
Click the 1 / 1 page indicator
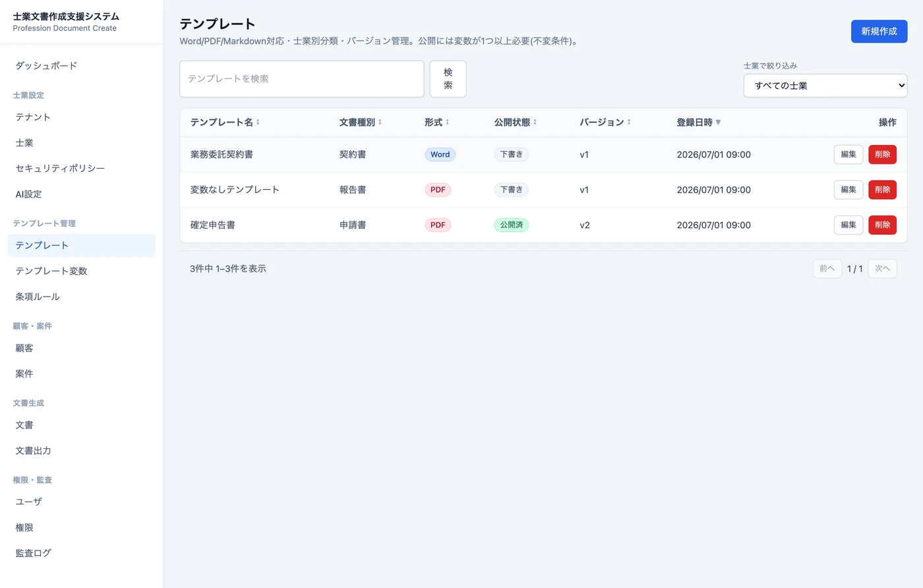click(855, 269)
